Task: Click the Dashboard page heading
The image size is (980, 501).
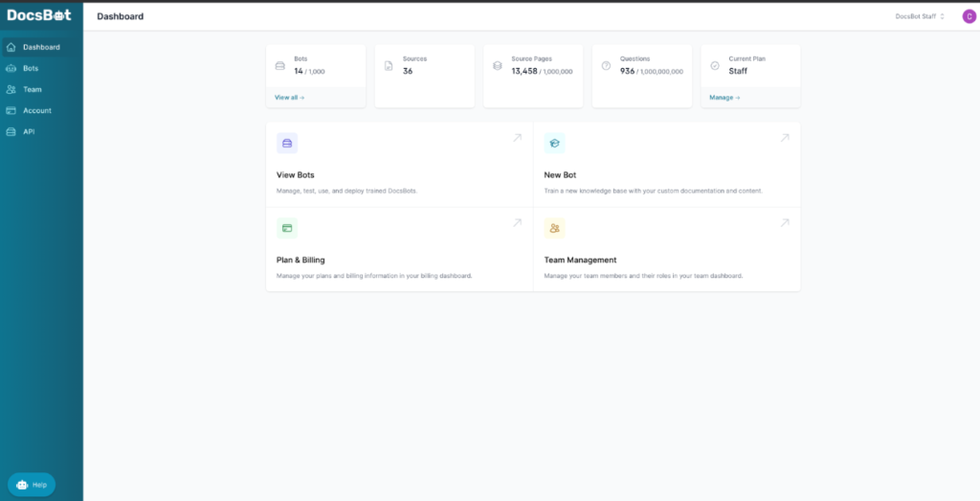Action: click(120, 16)
